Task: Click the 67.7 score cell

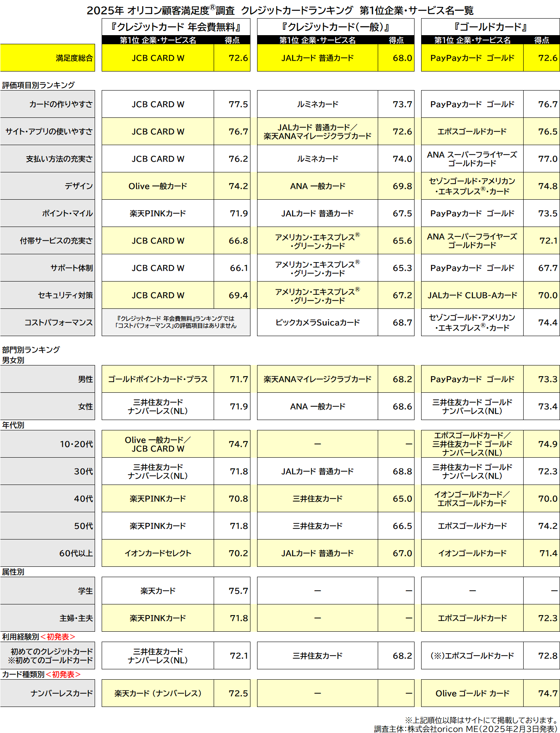Action: click(x=541, y=268)
